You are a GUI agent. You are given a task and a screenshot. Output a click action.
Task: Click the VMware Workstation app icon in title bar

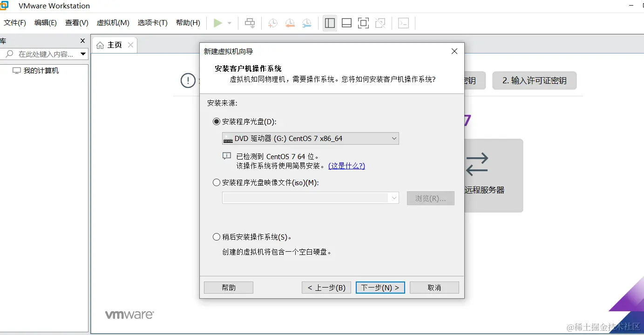click(4, 5)
